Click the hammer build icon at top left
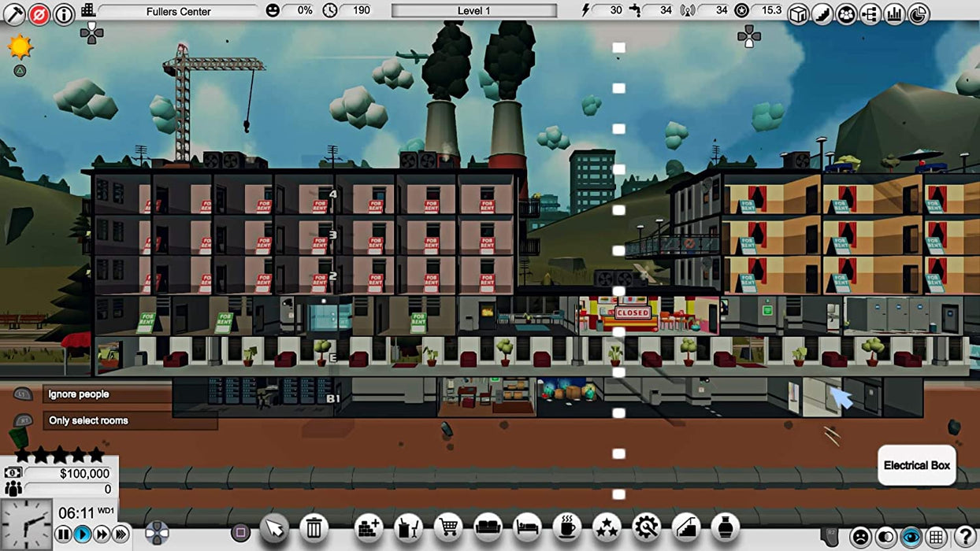Screen dimensions: 980x551 coord(14,13)
